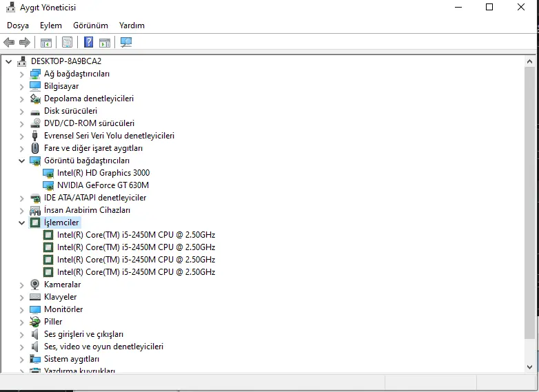The height and width of the screenshot is (392, 539).
Task: Minimize the Aygıt Yöneticisi window
Action: 458,7
